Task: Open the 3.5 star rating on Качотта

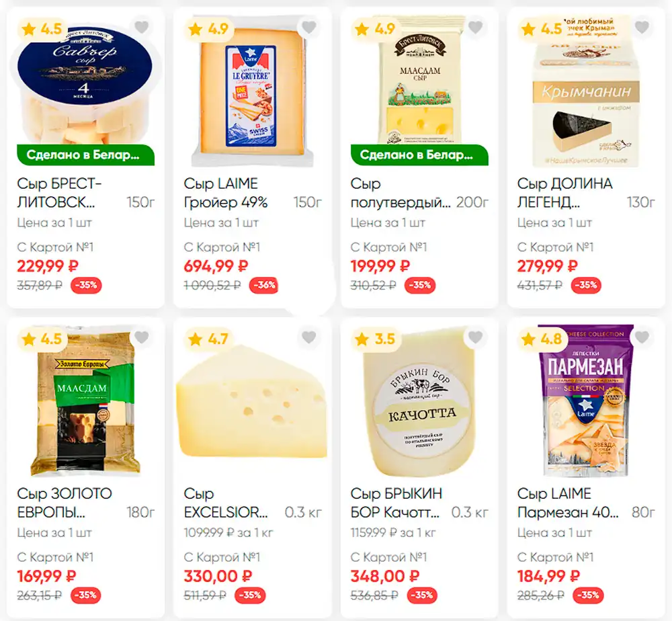Action: tap(376, 339)
